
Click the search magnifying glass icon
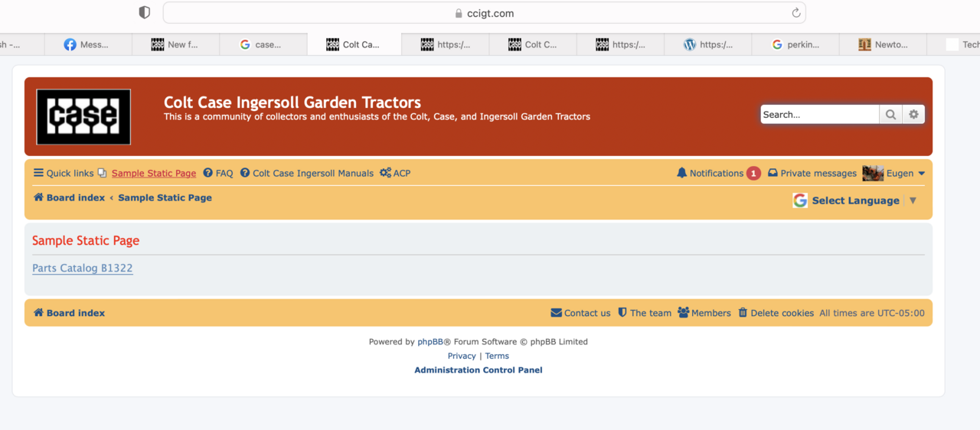coord(890,115)
